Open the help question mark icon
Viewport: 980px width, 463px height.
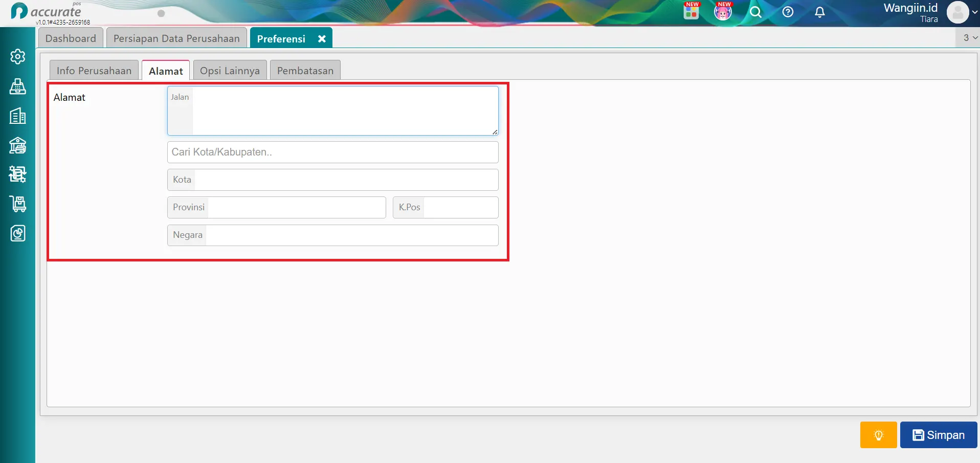tap(788, 12)
